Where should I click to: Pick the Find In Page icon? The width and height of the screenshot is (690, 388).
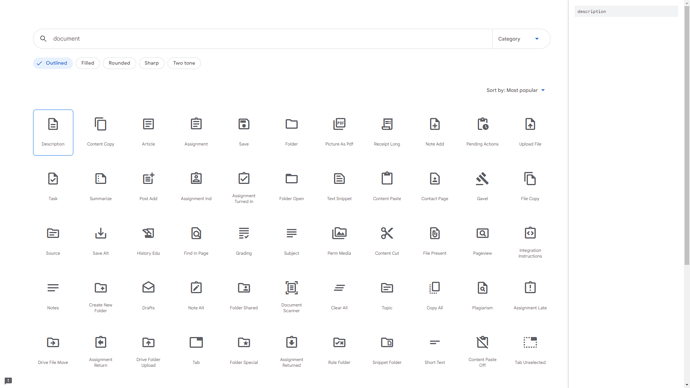pyautogui.click(x=196, y=234)
